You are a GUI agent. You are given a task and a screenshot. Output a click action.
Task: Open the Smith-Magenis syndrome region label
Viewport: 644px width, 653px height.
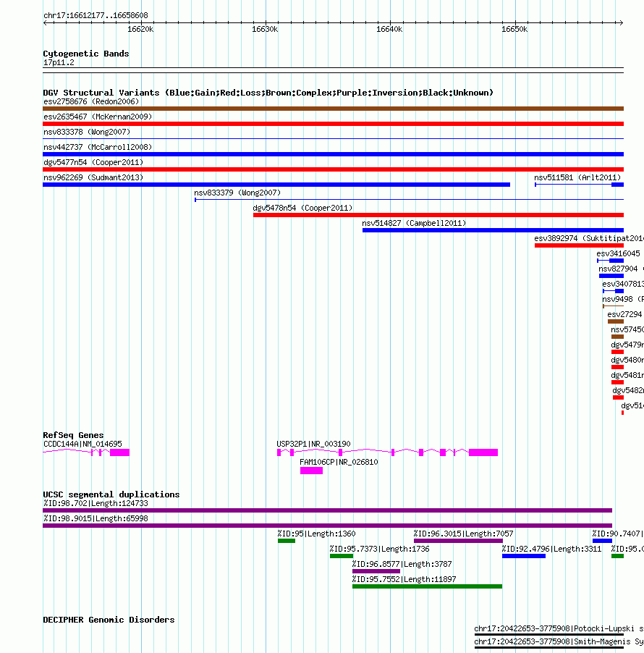pyautogui.click(x=559, y=641)
